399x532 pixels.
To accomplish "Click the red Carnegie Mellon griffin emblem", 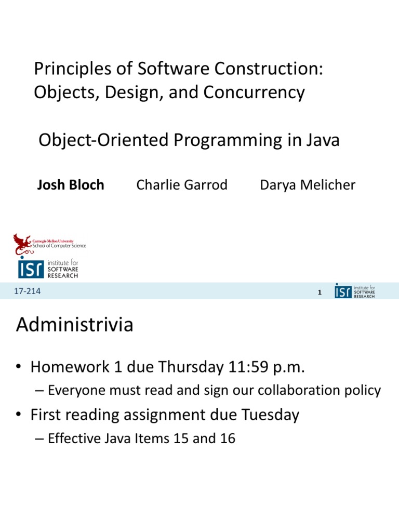I will click(23, 243).
